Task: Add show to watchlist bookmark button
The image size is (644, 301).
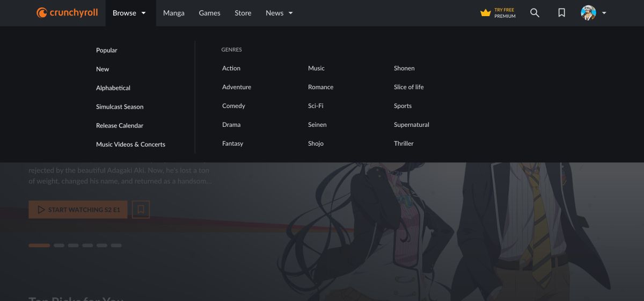Action: click(x=141, y=210)
